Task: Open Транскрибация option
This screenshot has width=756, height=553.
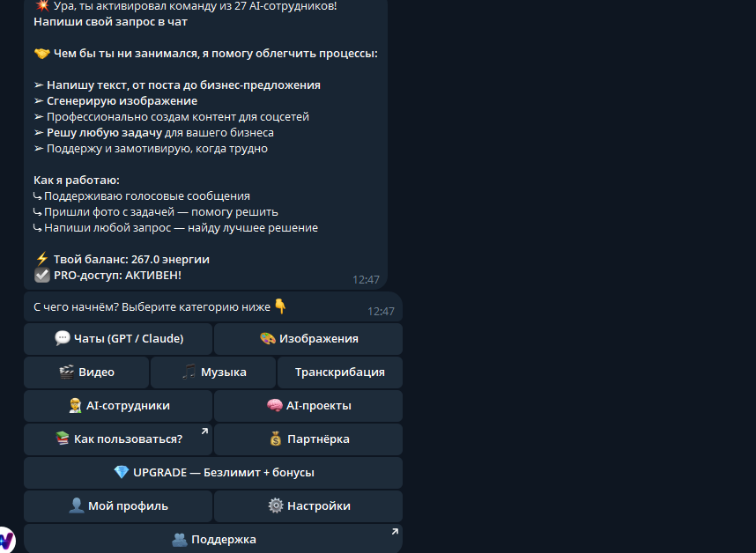Action: pyautogui.click(x=340, y=372)
